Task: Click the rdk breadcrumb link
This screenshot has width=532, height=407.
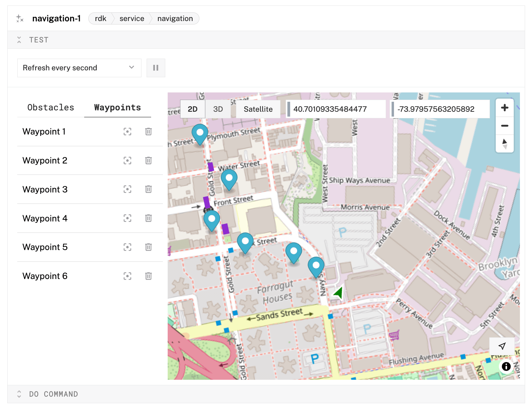Action: coord(100,18)
